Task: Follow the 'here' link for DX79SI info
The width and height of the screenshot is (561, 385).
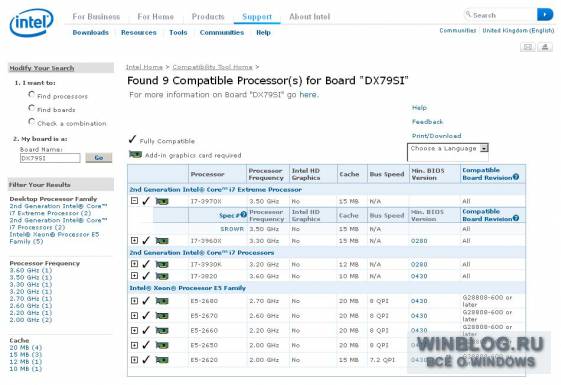Action: coord(308,95)
